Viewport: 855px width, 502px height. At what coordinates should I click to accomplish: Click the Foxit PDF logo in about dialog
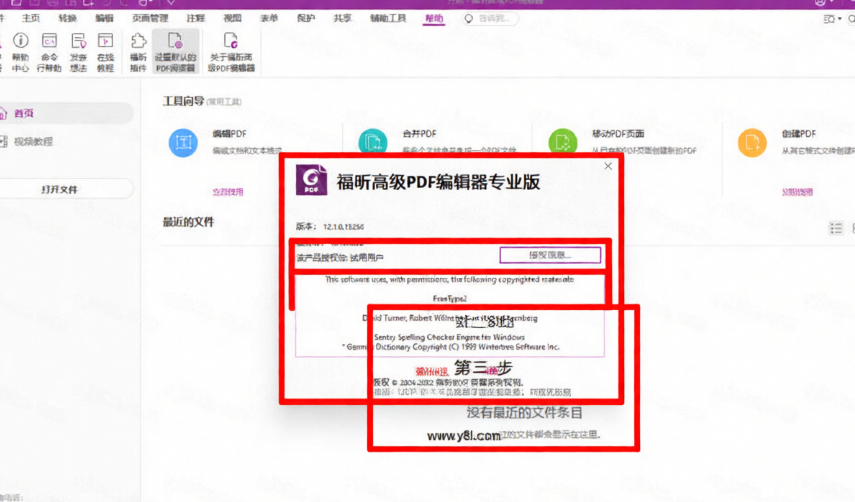pos(311,180)
